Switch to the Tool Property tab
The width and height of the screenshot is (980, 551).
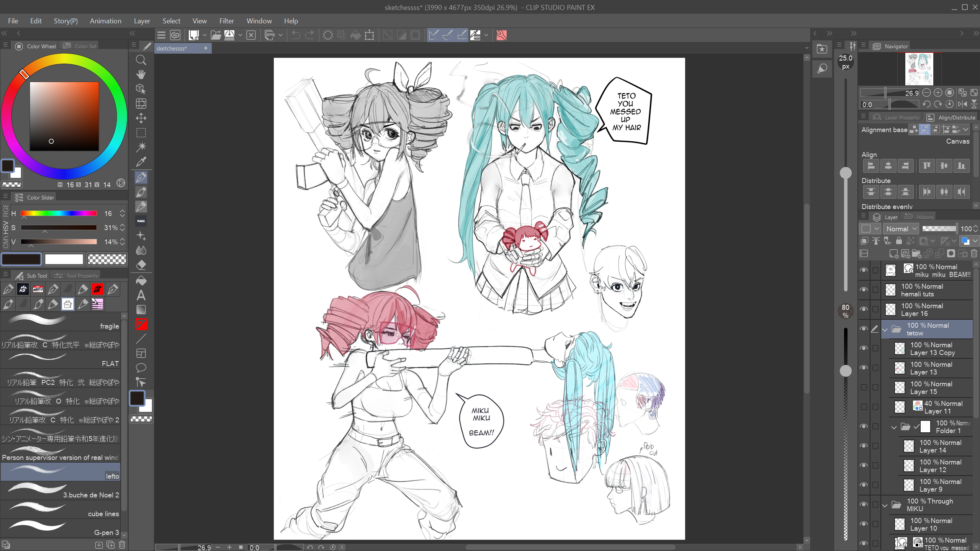click(x=77, y=275)
